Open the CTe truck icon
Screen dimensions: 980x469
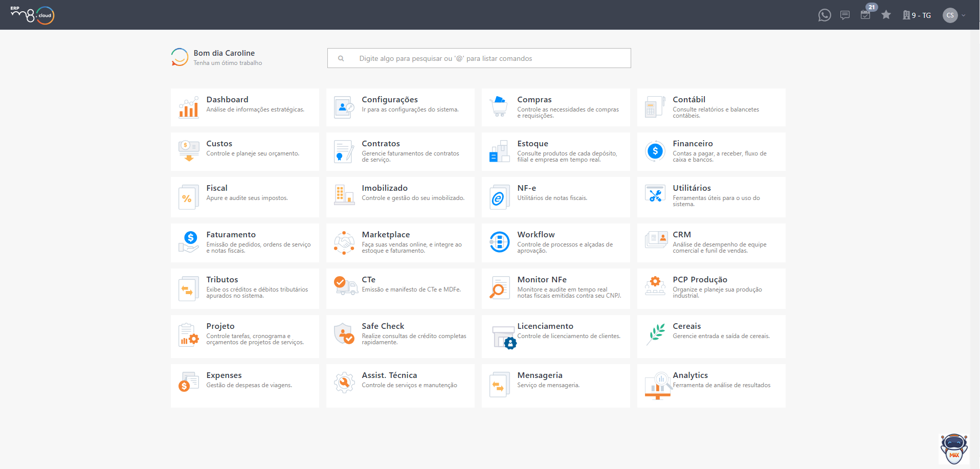pyautogui.click(x=346, y=285)
